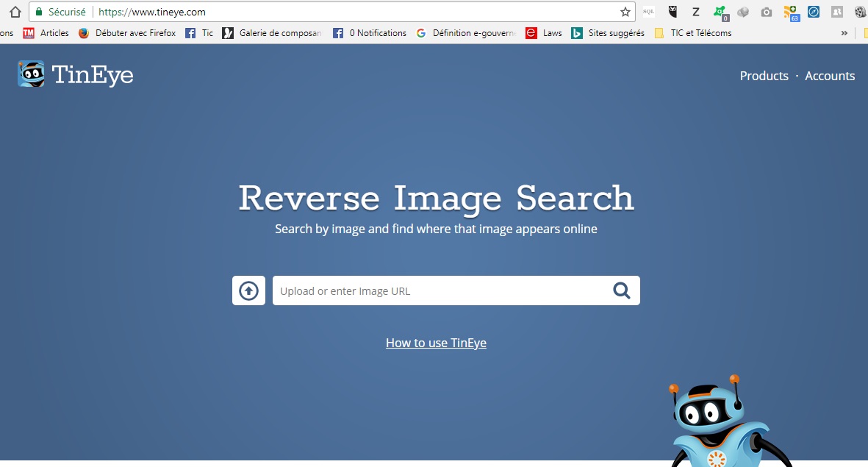Open the Galerie de composan bookmark

272,33
